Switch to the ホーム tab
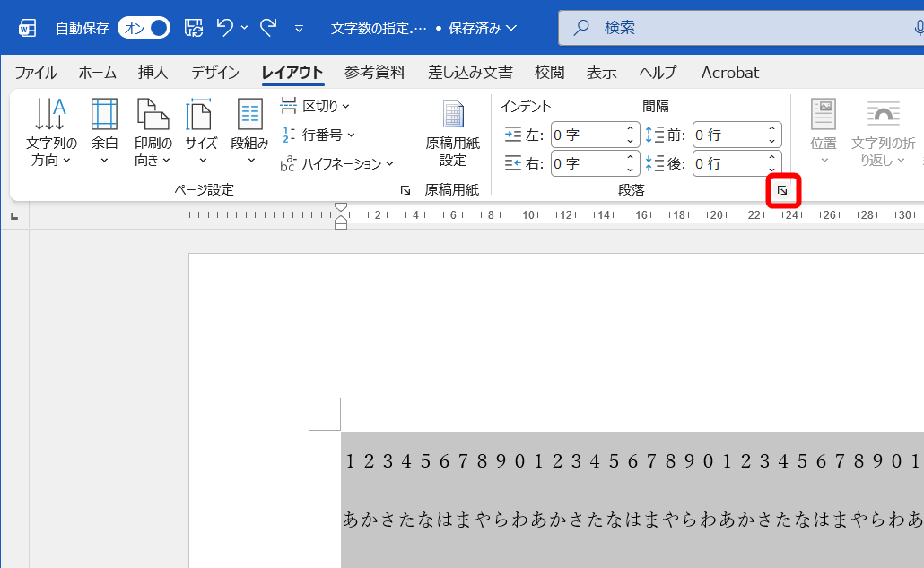This screenshot has height=568, width=924. pos(97,73)
